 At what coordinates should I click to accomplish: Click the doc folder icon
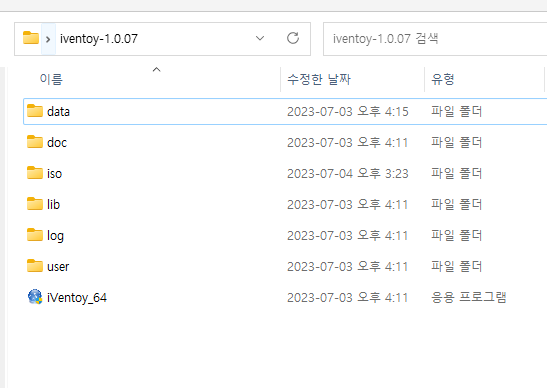tap(35, 142)
